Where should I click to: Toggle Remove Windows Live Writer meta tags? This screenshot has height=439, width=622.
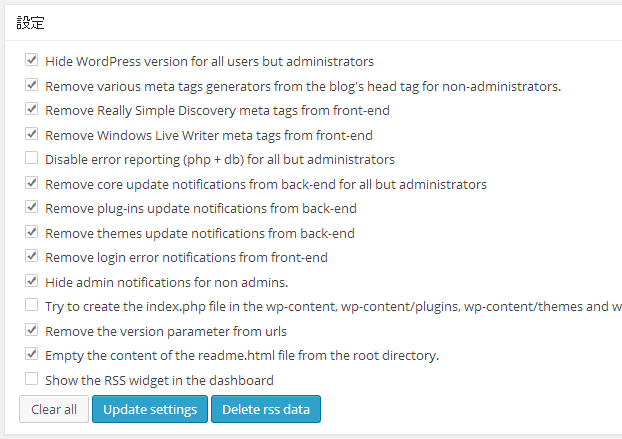pos(31,134)
